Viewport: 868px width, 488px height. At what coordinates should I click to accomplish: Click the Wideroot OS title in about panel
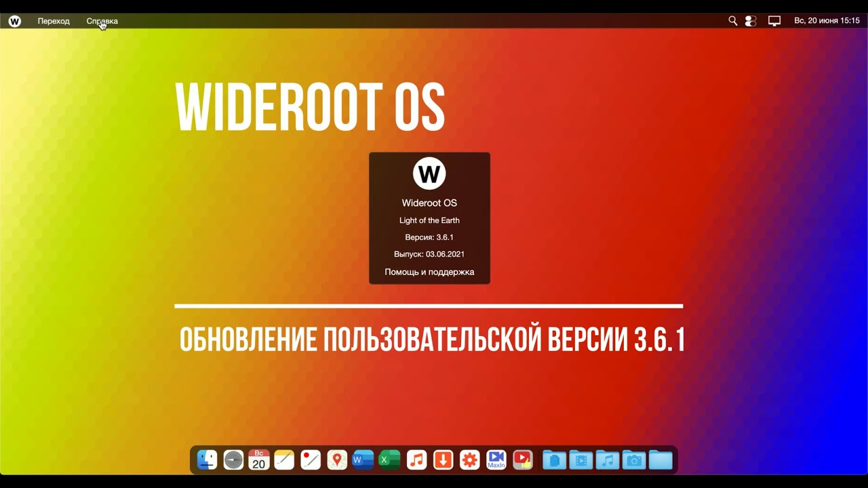[x=429, y=203]
